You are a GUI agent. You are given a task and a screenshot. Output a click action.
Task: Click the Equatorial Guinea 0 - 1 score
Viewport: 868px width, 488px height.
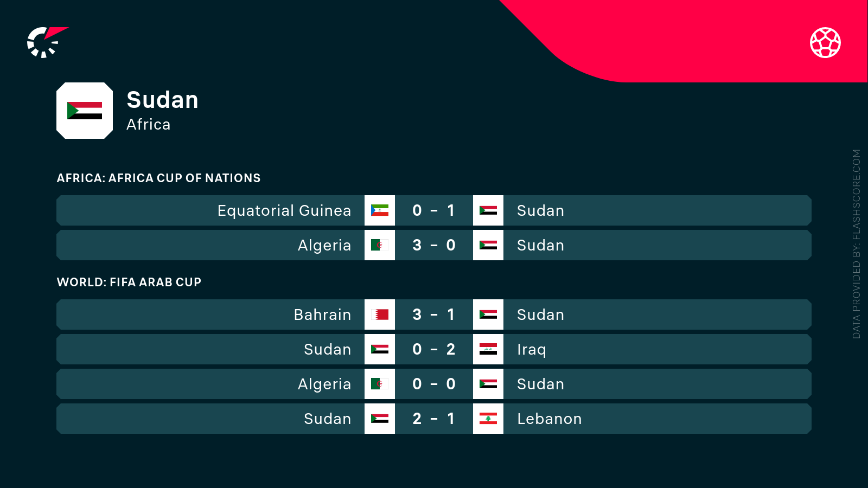[433, 210]
